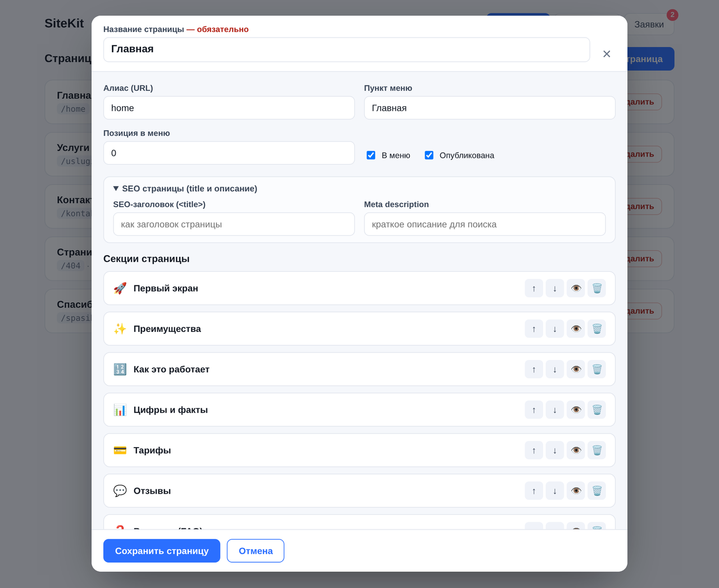
Task: Click the 'Отмена' button
Action: (256, 551)
